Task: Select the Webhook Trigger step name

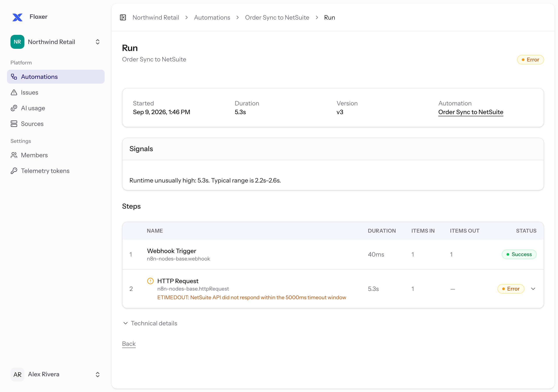Action: (172, 251)
